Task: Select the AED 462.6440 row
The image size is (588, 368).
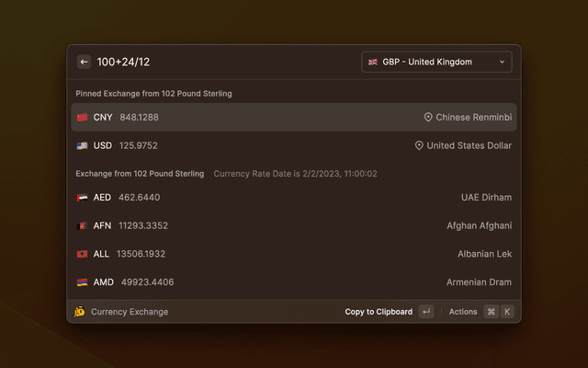Action: (294, 198)
